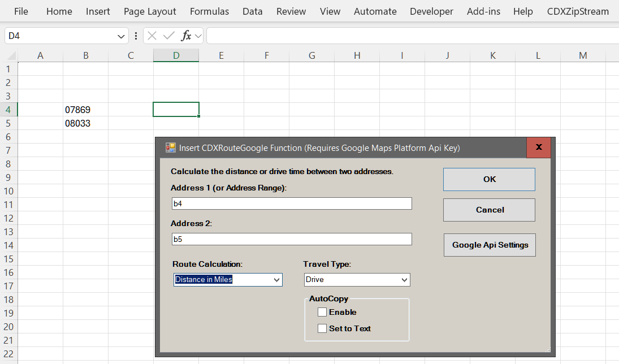The width and height of the screenshot is (619, 364).
Task: Open the Developer tab
Action: point(431,11)
